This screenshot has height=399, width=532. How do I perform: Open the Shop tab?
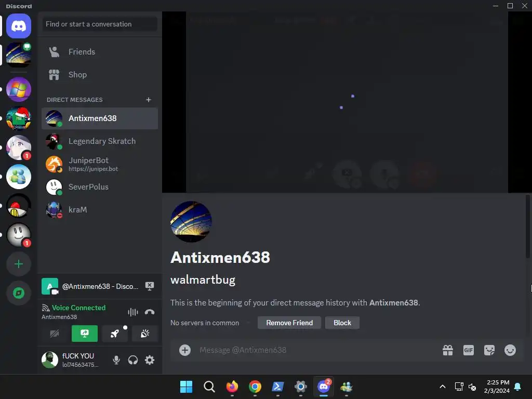tap(100, 75)
